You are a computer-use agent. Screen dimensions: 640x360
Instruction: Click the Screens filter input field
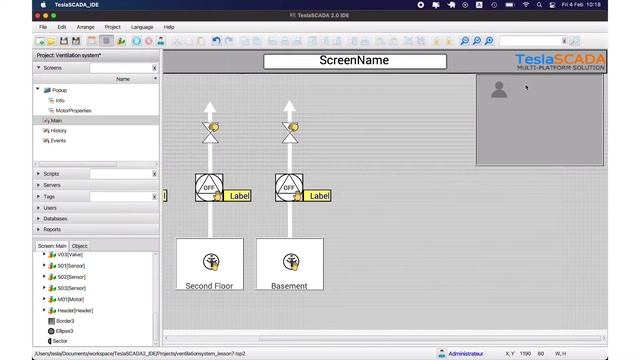click(x=121, y=68)
